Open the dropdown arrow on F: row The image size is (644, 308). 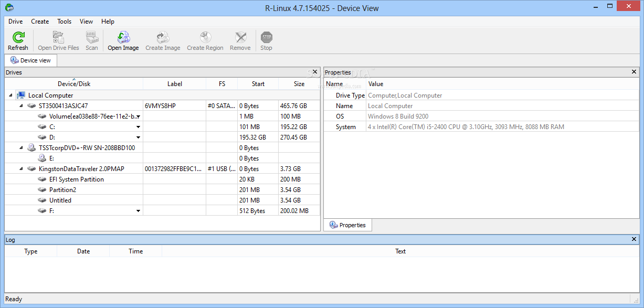pyautogui.click(x=139, y=211)
